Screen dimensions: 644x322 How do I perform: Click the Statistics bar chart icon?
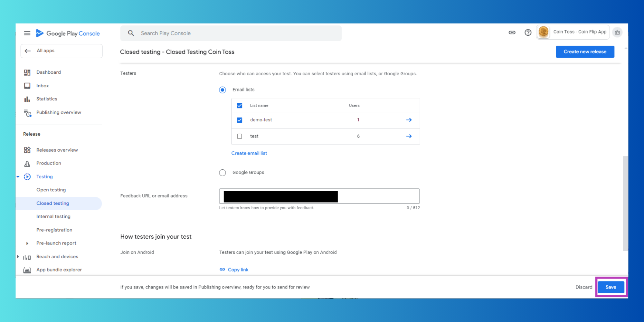(27, 99)
